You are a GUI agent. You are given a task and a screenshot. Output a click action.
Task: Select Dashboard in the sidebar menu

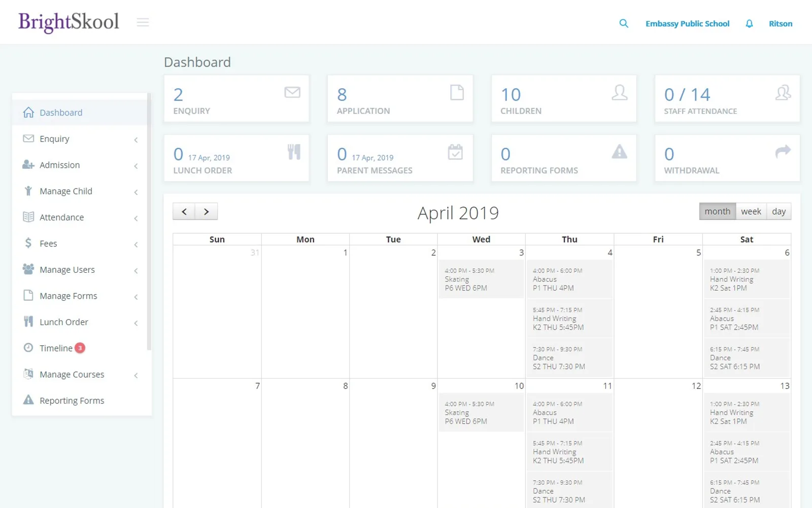(x=80, y=112)
